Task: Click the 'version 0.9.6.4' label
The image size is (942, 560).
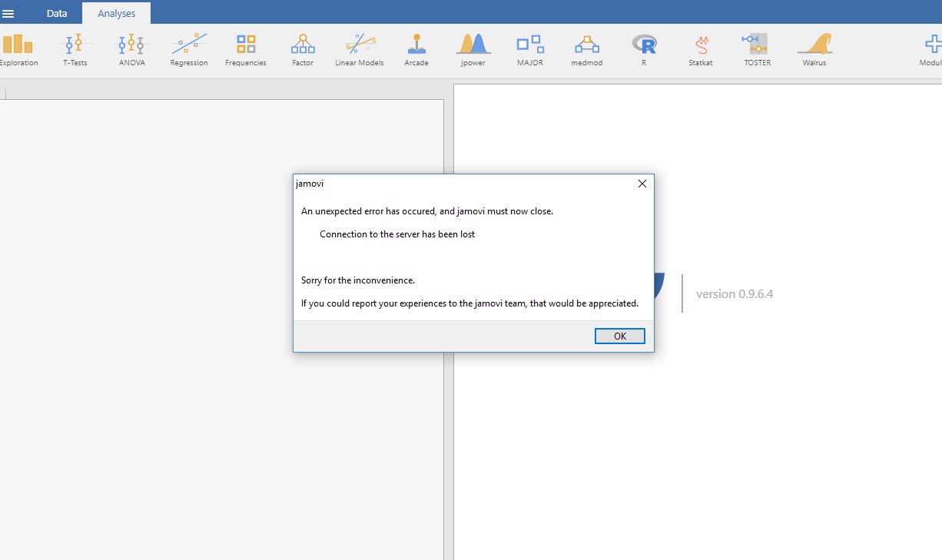Action: pyautogui.click(x=735, y=293)
